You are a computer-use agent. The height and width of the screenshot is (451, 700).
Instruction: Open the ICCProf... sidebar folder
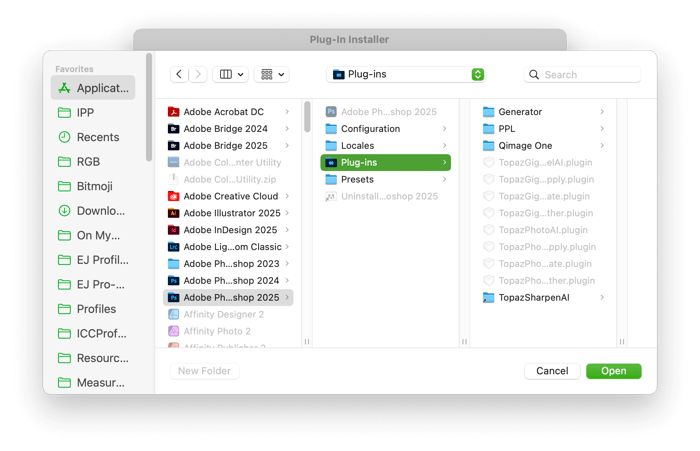coord(93,334)
